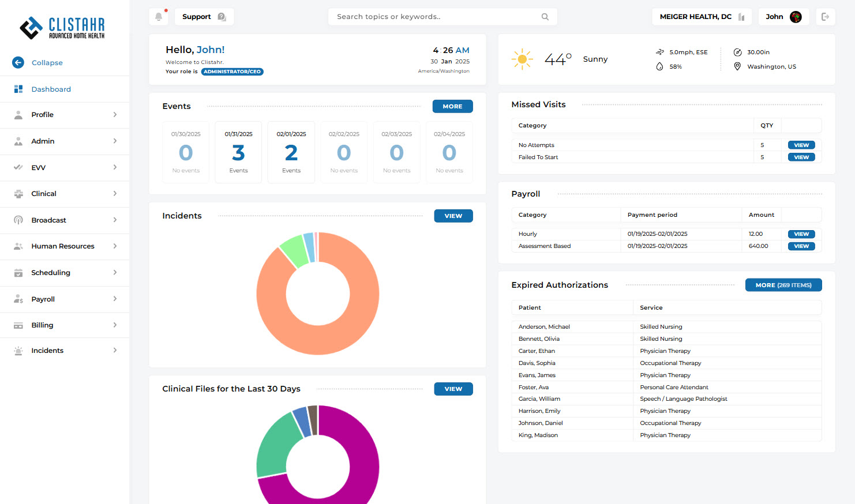View Failed To Start missed visits

(801, 157)
